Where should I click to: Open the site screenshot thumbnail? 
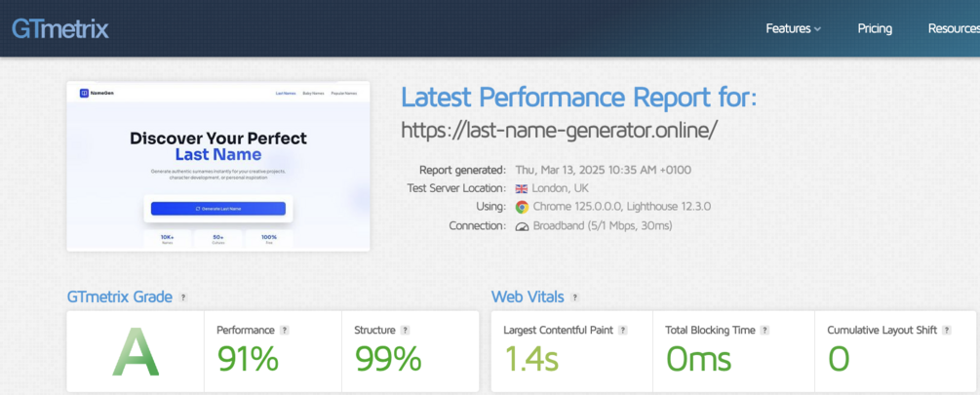[218, 166]
